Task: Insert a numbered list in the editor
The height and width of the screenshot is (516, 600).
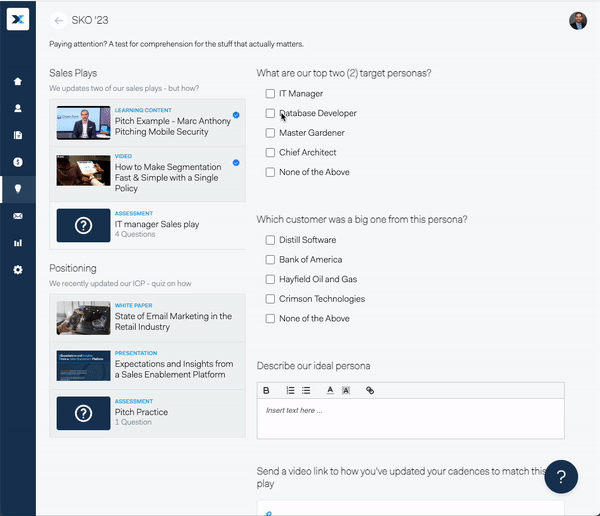Action: pos(290,390)
